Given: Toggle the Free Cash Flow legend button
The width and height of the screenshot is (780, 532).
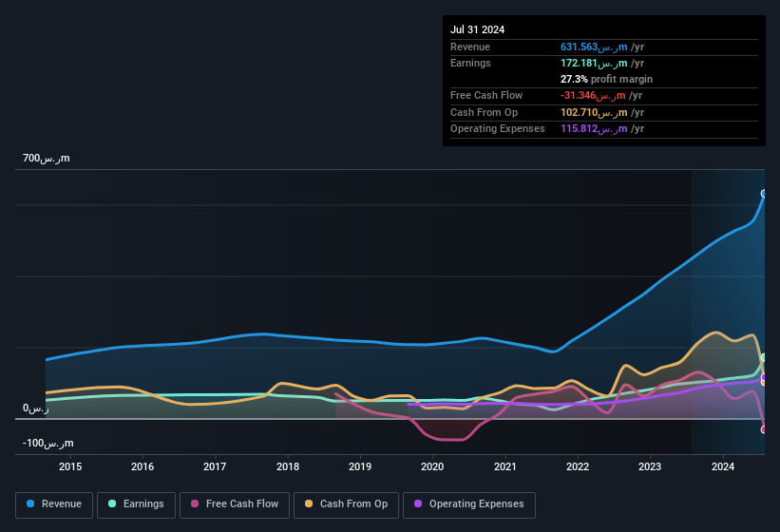Looking at the screenshot, I should point(235,504).
